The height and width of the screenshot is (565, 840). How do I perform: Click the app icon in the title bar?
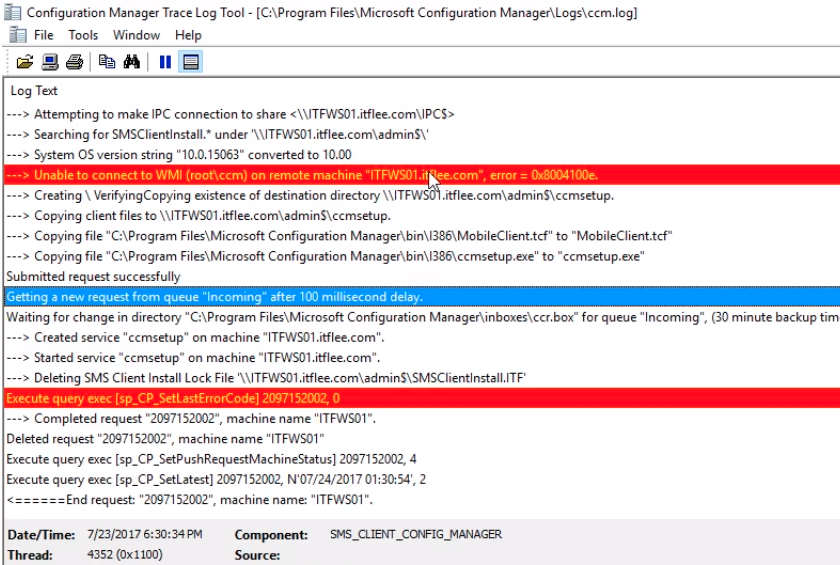tap(13, 12)
